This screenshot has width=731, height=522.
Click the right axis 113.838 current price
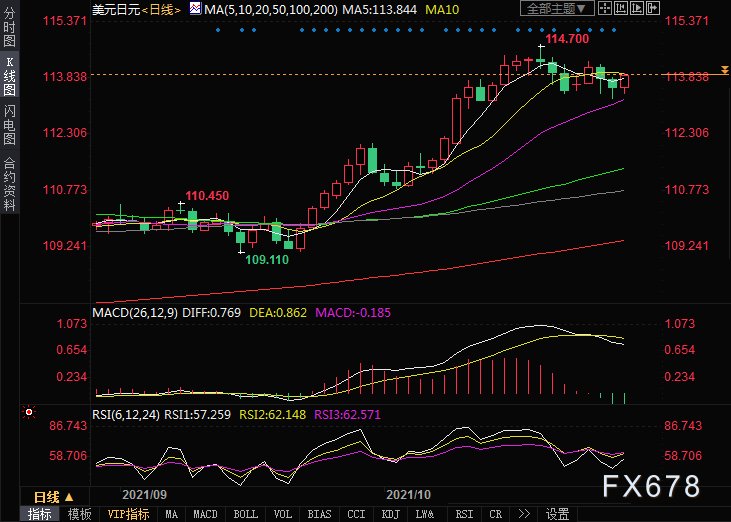pyautogui.click(x=687, y=76)
